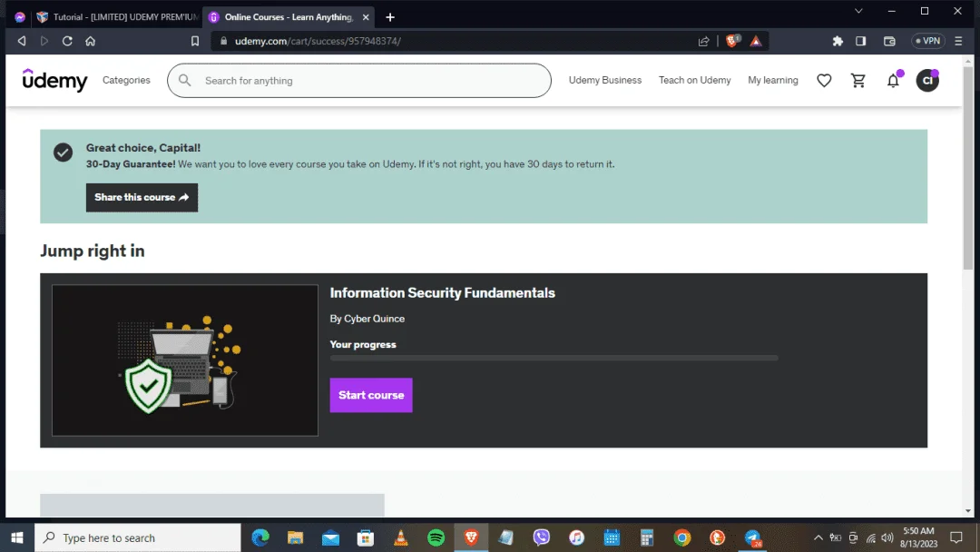
Task: Open VLC media player from taskbar
Action: coord(401,537)
